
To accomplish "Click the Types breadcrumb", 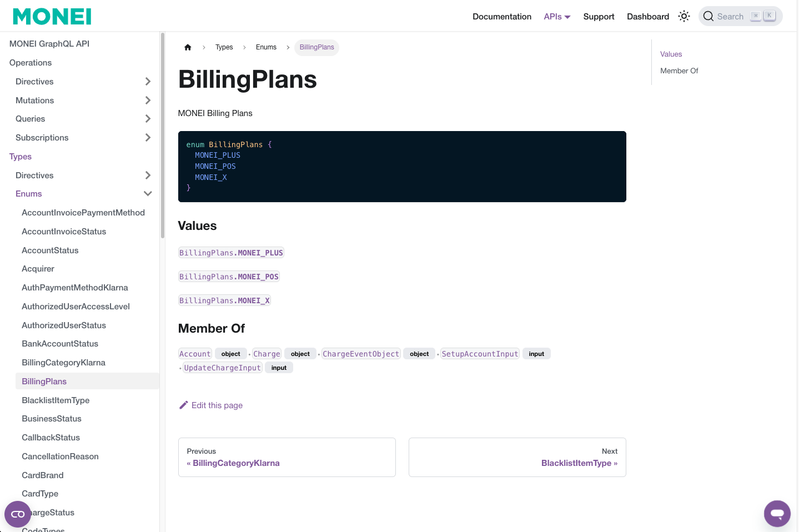I will pos(224,47).
